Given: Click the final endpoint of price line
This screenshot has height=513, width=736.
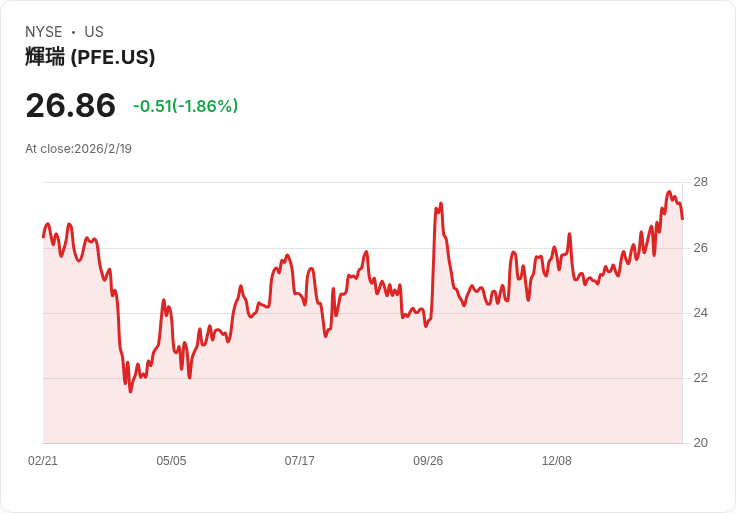Looking at the screenshot, I should pyautogui.click(x=682, y=218).
